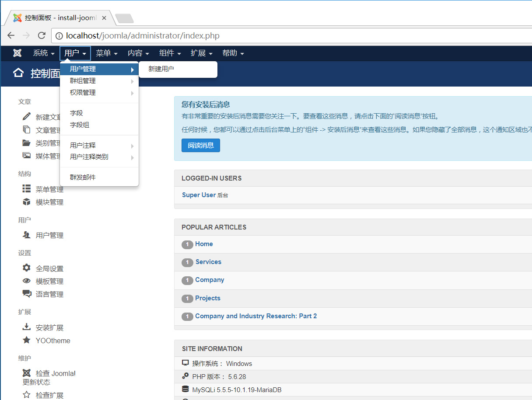532x400 pixels.
Task: Click the browser reload button
Action: click(x=42, y=35)
